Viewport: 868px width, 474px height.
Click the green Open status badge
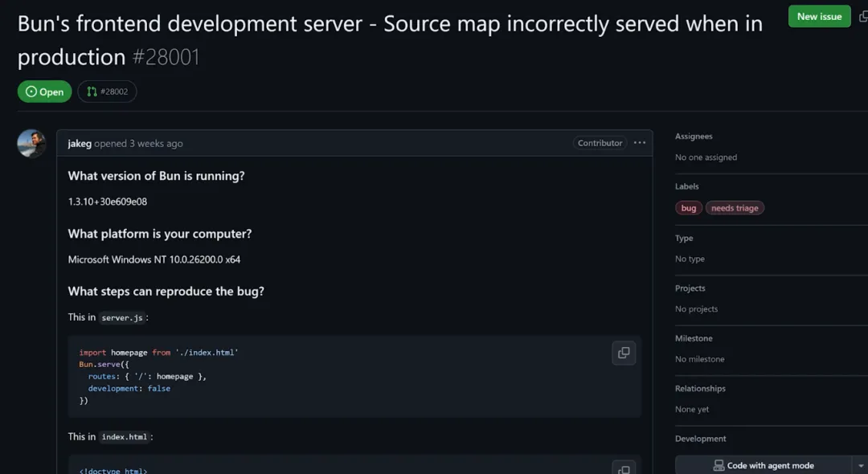pyautogui.click(x=44, y=92)
